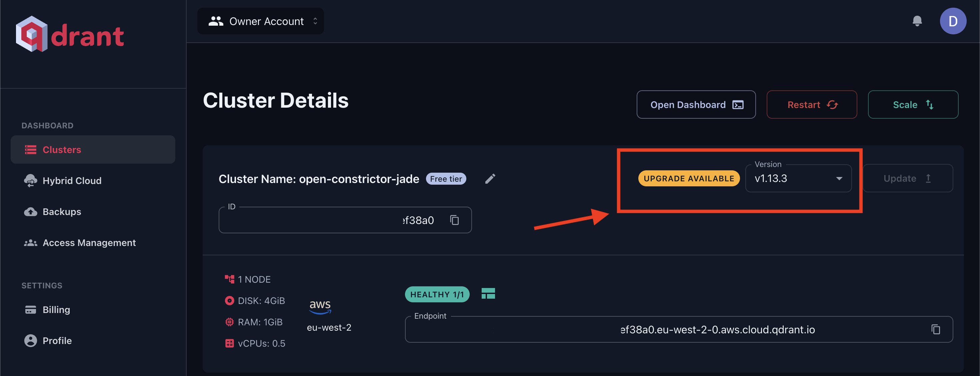The image size is (980, 376).
Task: Navigate to Backups page
Action: point(62,212)
